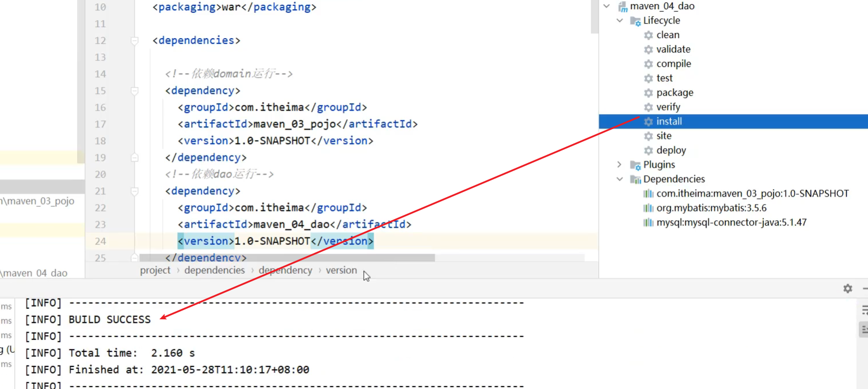Select the install lifecycle goal
The height and width of the screenshot is (389, 868).
[669, 122]
